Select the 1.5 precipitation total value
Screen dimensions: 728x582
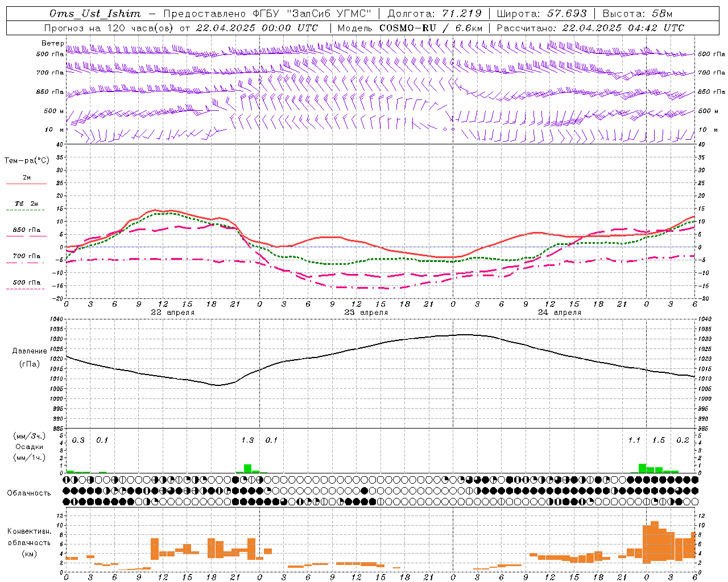coord(659,440)
